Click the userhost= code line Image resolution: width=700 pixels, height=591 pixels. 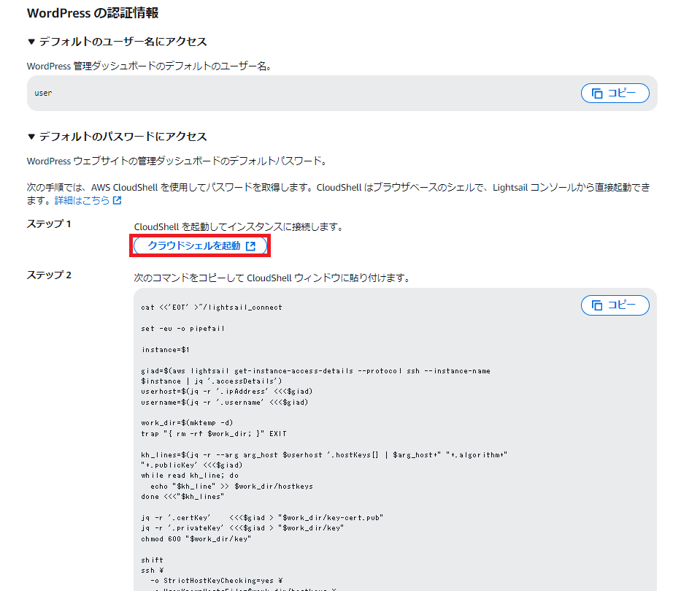coord(227,392)
